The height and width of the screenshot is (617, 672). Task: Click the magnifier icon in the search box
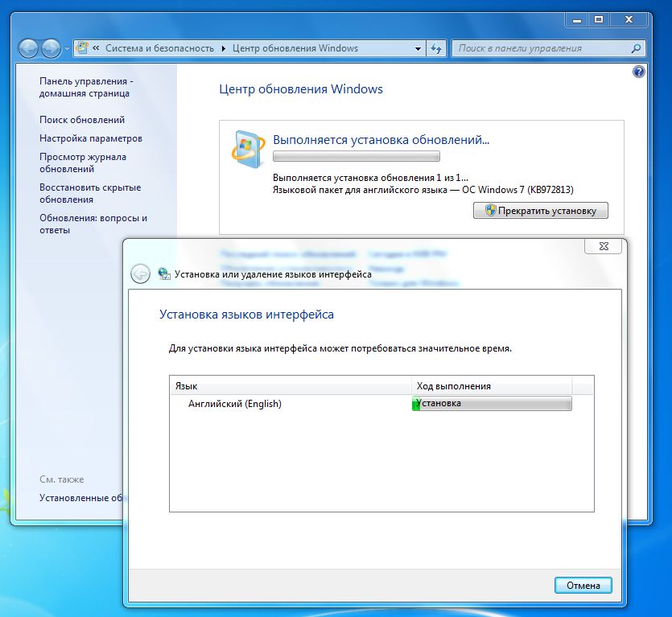tap(635, 48)
